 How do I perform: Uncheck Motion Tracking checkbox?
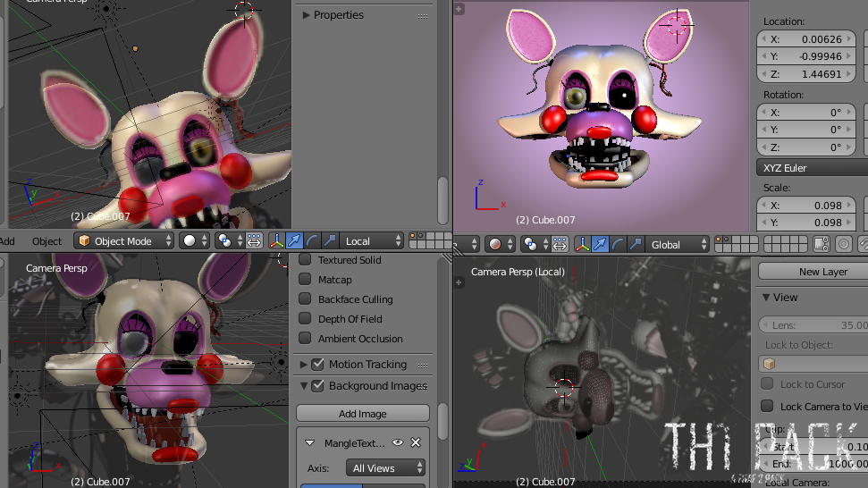(x=317, y=364)
